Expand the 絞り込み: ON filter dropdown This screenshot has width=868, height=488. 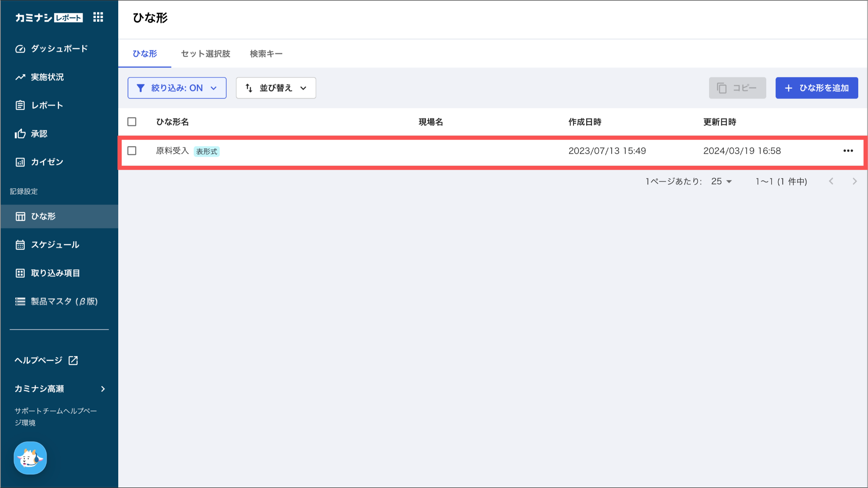[177, 88]
